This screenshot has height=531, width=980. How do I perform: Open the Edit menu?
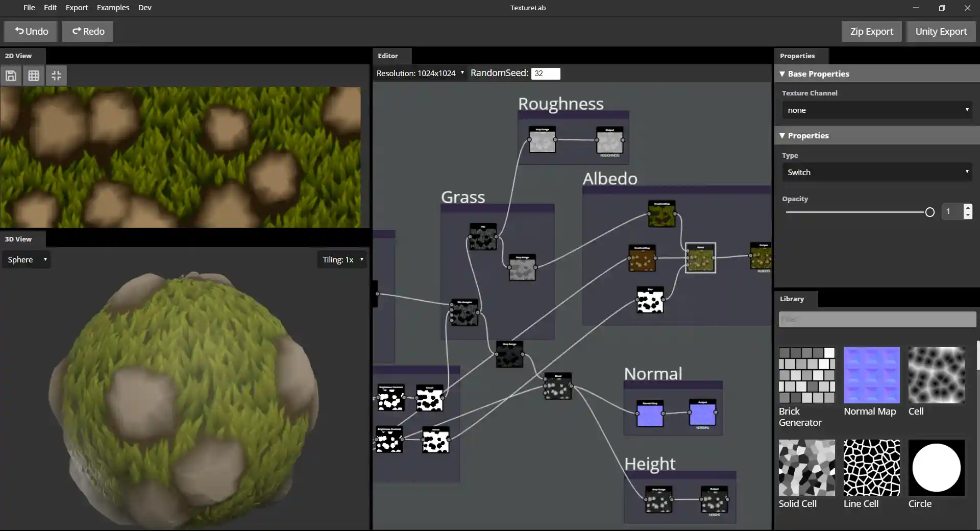tap(50, 8)
